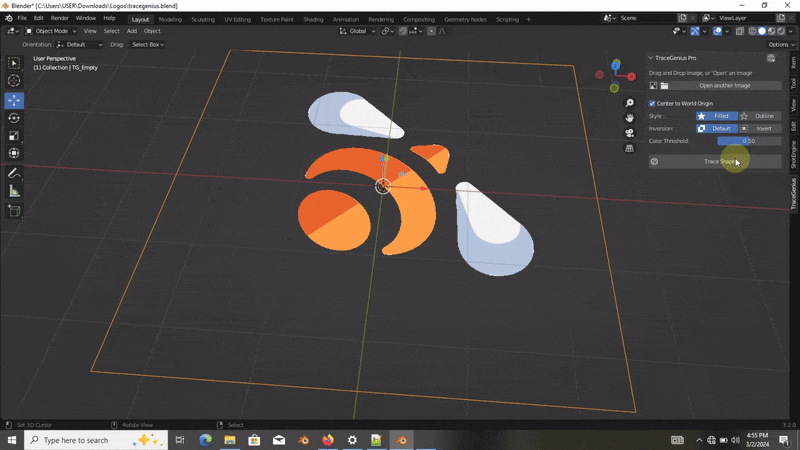Click Open another Image button
The width and height of the screenshot is (800, 450).
tap(724, 86)
